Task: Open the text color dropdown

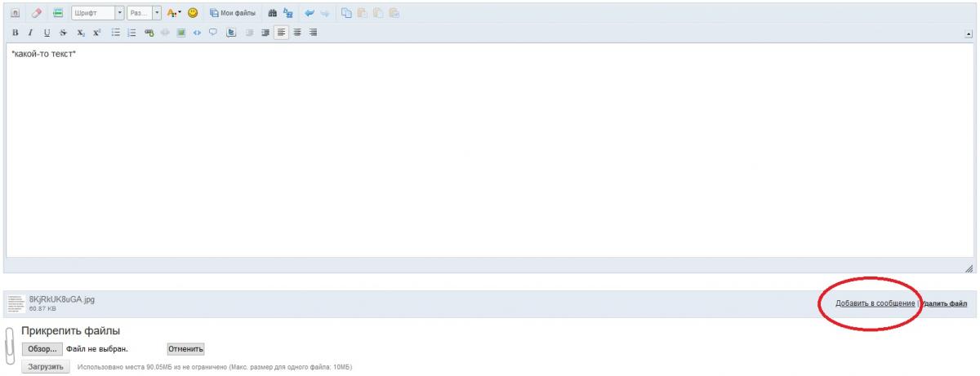Action: tap(174, 14)
